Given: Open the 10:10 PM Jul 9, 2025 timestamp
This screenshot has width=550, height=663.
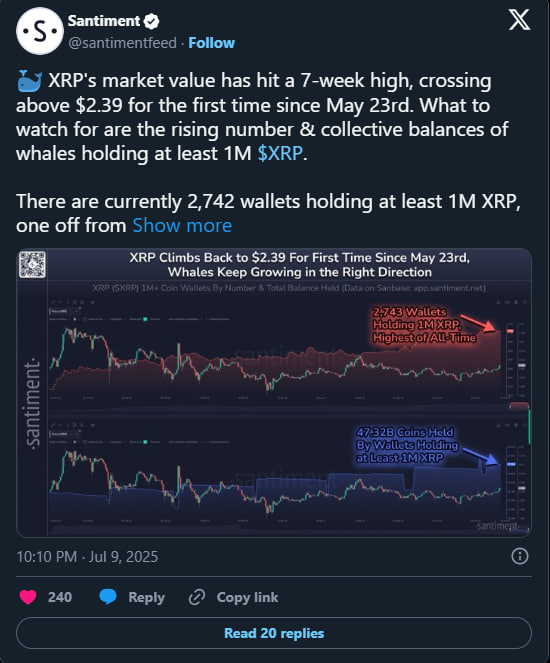Looking at the screenshot, I should [87, 556].
